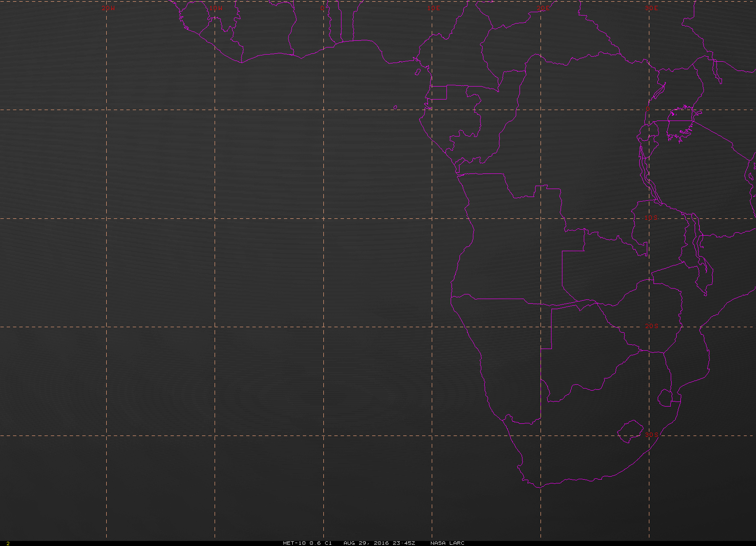
Task: Click the "30S" latitude label
Action: [651, 434]
